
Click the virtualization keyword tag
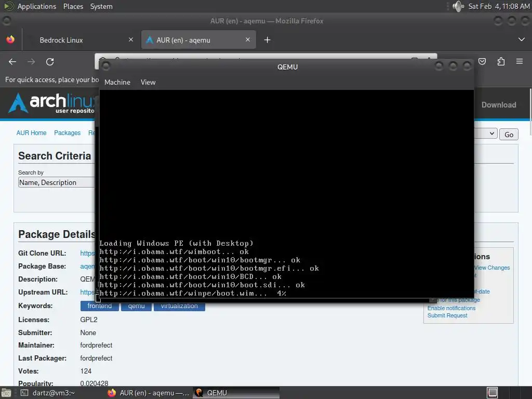pyautogui.click(x=179, y=306)
